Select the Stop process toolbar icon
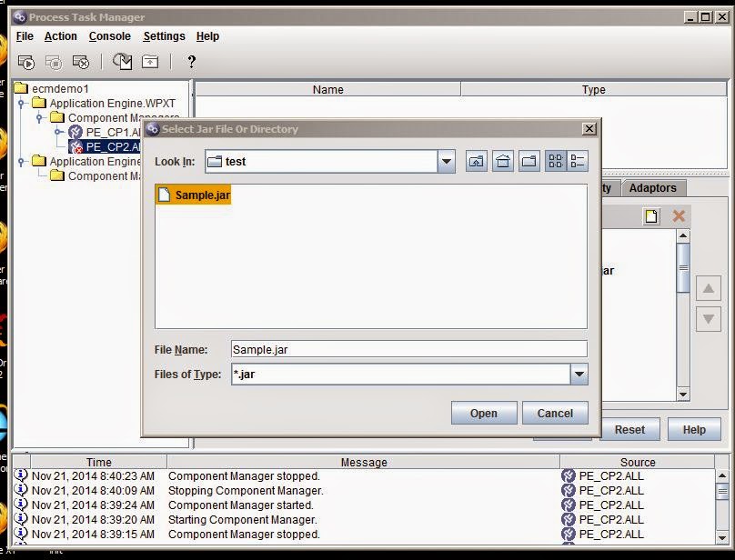Viewport: 735px width, 560px height. coord(55,63)
